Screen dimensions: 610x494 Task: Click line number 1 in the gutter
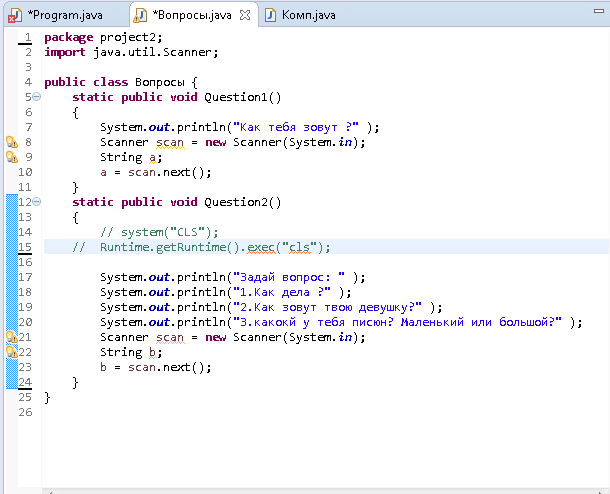[27, 37]
